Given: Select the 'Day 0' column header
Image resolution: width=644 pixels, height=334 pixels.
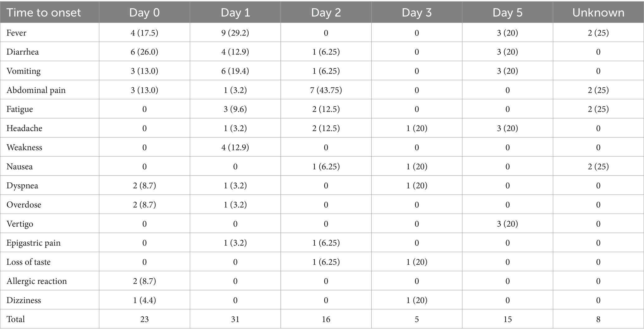Looking at the screenshot, I should tap(144, 12).
